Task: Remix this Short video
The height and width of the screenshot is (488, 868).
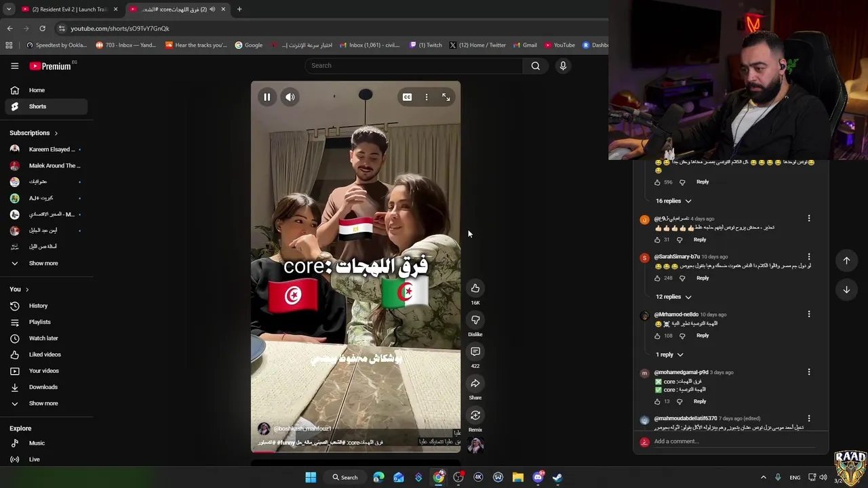Action: (x=475, y=415)
